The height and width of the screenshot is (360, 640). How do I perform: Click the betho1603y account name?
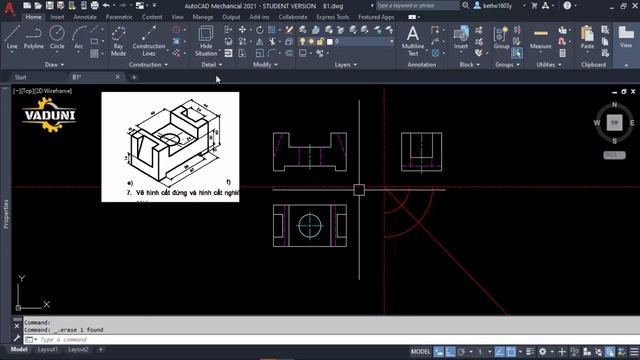(497, 6)
